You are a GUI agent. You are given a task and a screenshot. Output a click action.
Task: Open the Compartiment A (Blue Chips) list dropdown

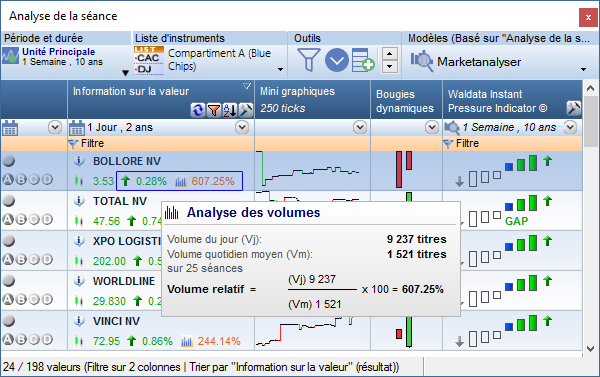[x=280, y=70]
